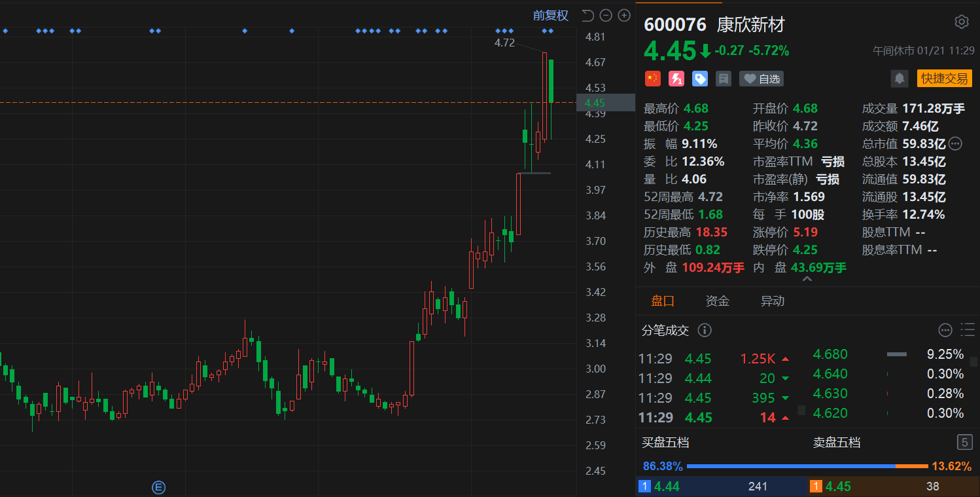Switch to the 异动 tab
Image resolution: width=980 pixels, height=497 pixels.
coord(772,301)
